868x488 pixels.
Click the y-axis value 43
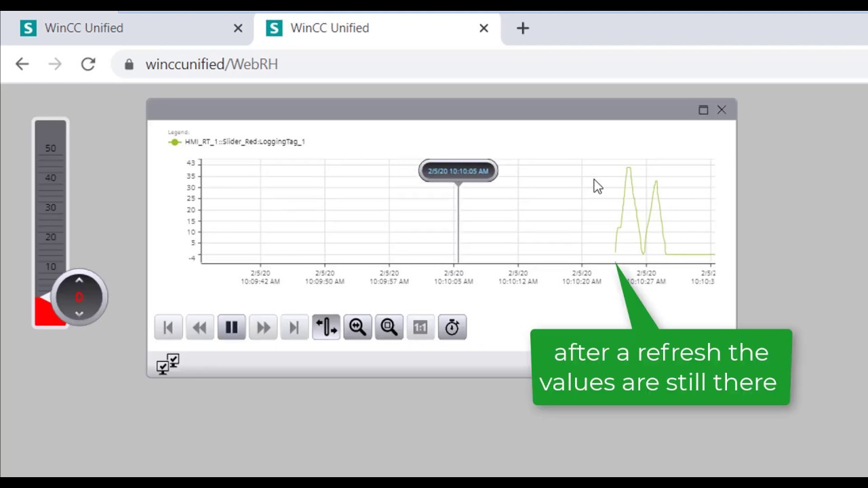[191, 163]
